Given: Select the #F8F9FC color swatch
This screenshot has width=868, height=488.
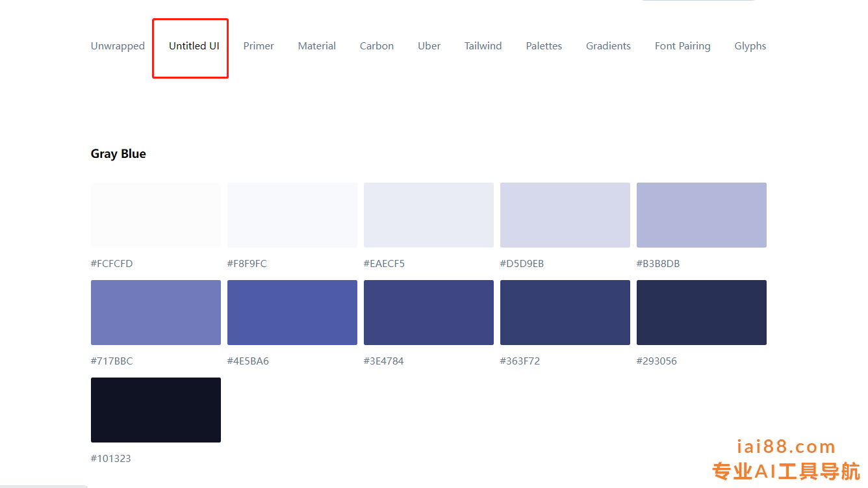Looking at the screenshot, I should pos(292,215).
